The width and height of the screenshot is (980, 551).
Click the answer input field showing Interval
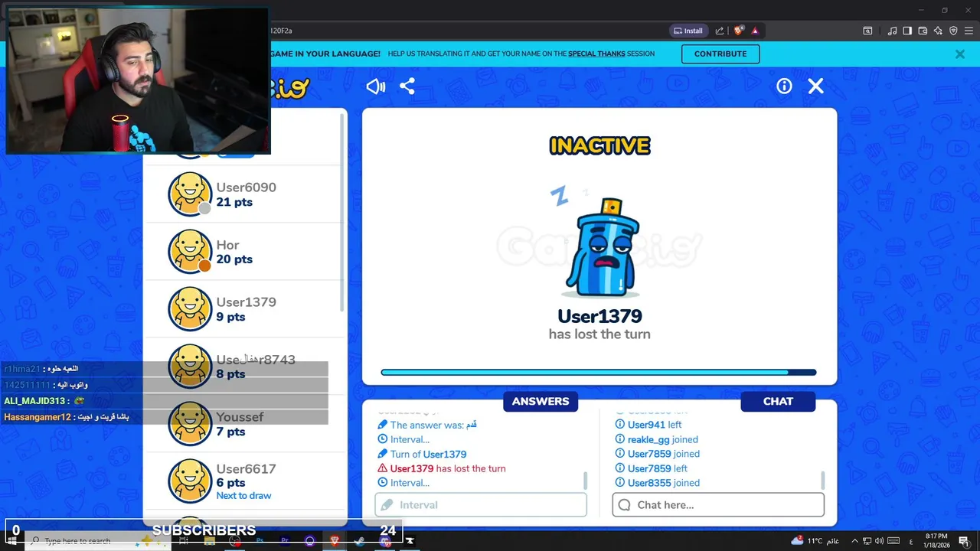[x=481, y=505]
